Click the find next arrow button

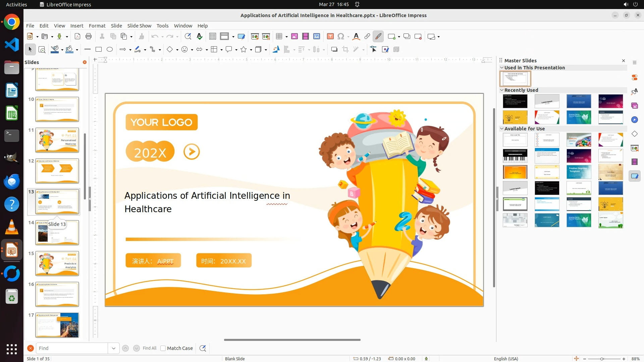137,348
